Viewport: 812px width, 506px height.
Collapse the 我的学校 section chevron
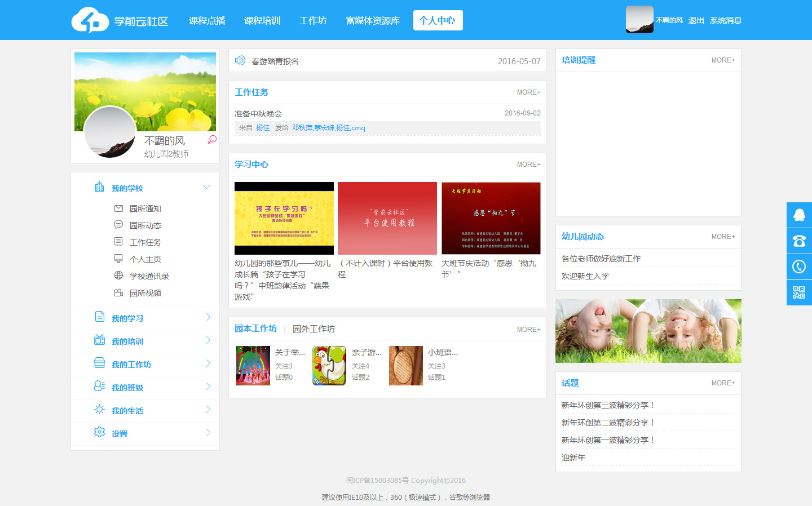click(206, 187)
